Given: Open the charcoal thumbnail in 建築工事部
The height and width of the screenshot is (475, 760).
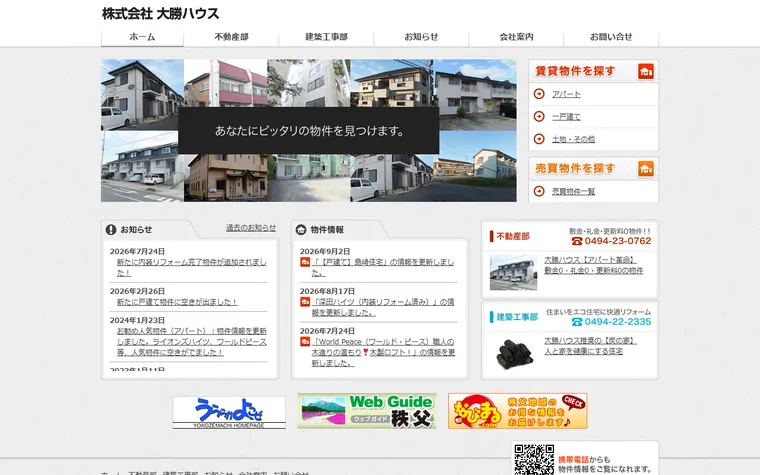Looking at the screenshot, I should [513, 354].
